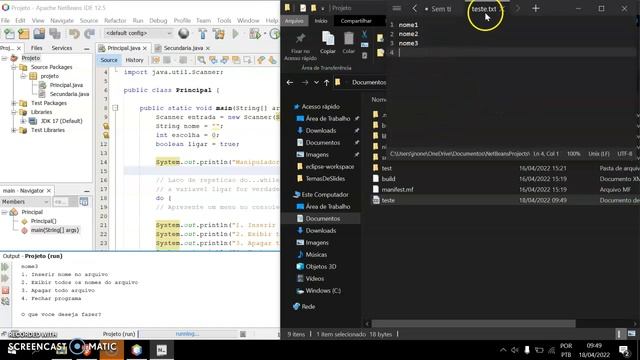
Task: Click the green Run Project arrow
Action: coord(236,34)
